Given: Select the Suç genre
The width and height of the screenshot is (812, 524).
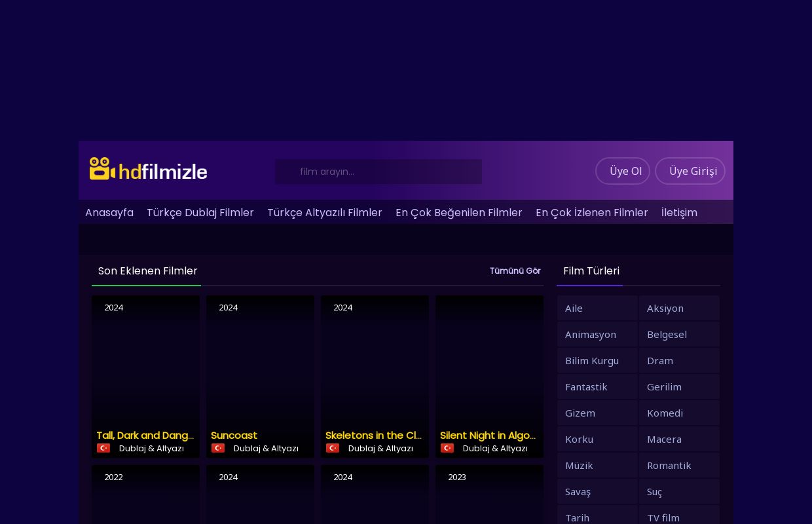Looking at the screenshot, I should [x=679, y=491].
